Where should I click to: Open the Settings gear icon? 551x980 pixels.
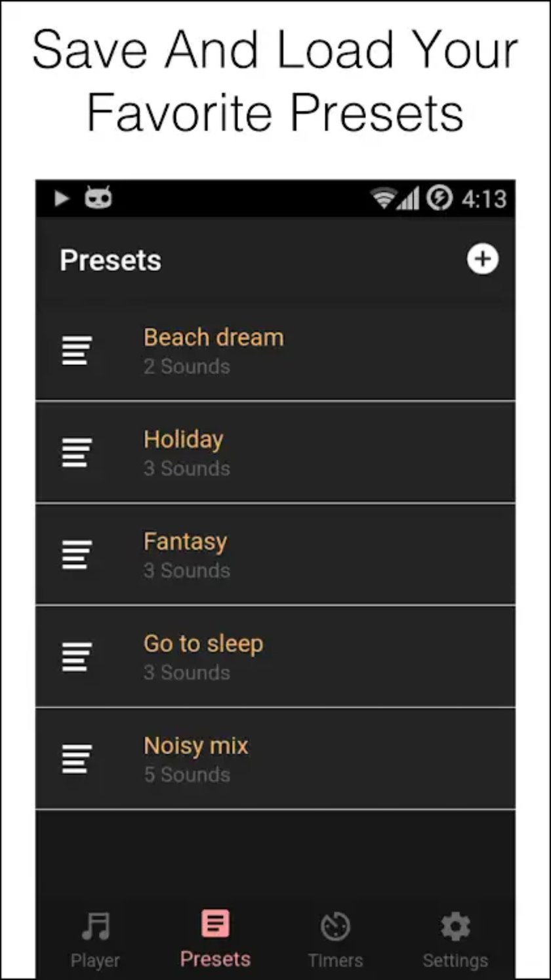click(x=455, y=926)
